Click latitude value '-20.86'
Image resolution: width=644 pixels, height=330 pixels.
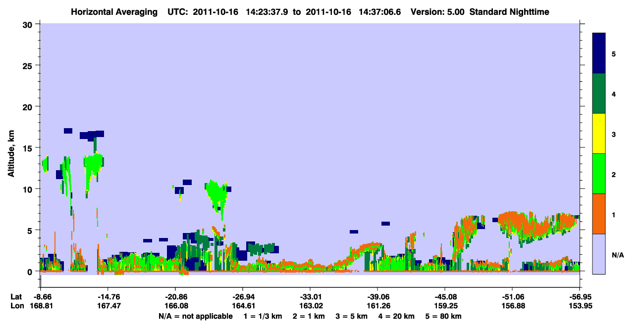pyautogui.click(x=175, y=296)
